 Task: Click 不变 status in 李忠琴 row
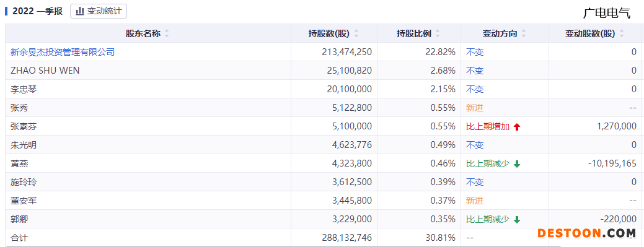475,89
